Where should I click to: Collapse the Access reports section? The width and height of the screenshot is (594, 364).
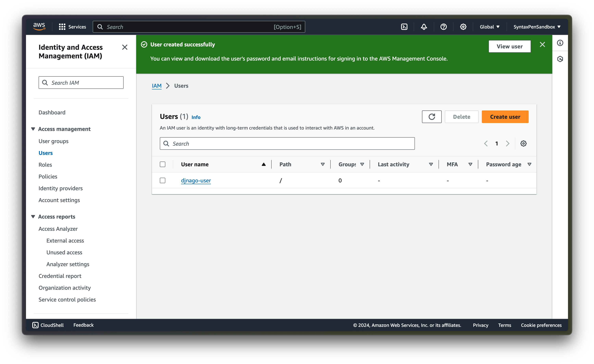click(33, 216)
